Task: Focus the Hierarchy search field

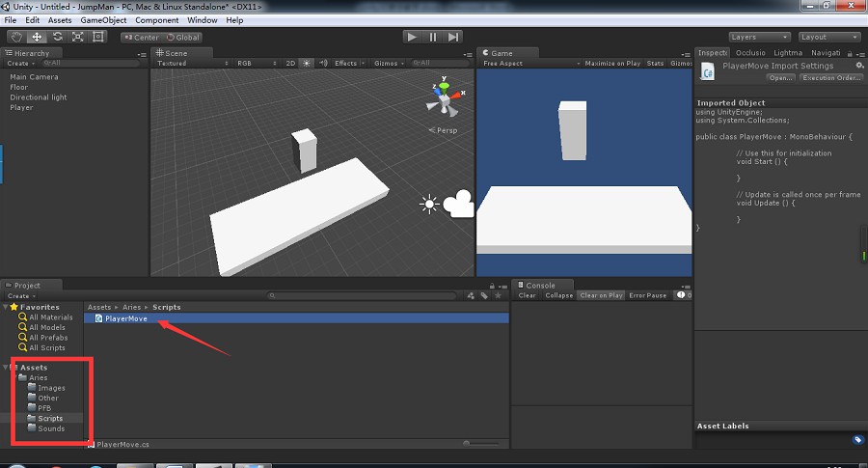Action: tap(91, 63)
